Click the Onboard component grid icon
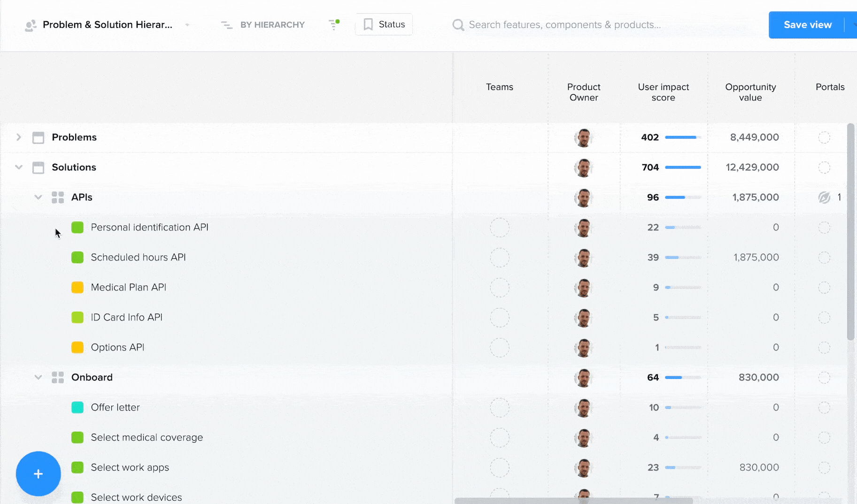 tap(58, 378)
